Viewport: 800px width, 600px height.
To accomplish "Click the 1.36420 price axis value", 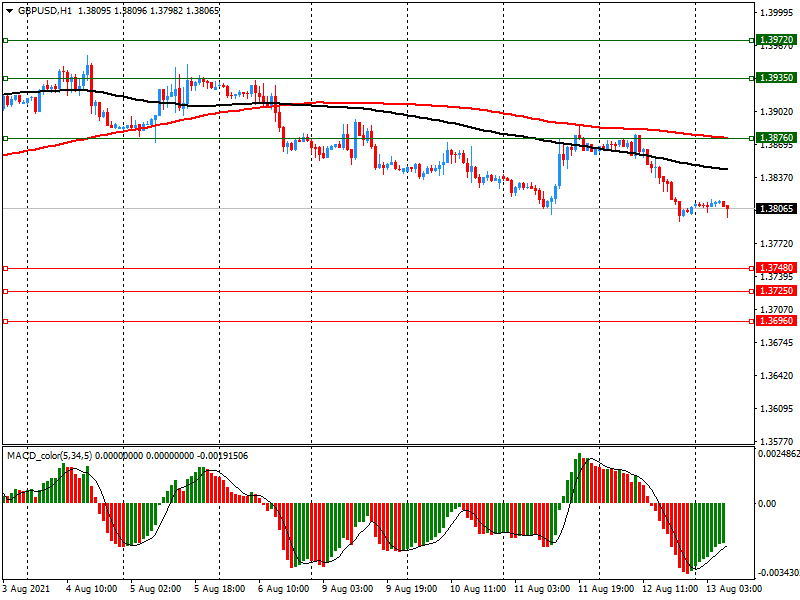I will (x=777, y=376).
